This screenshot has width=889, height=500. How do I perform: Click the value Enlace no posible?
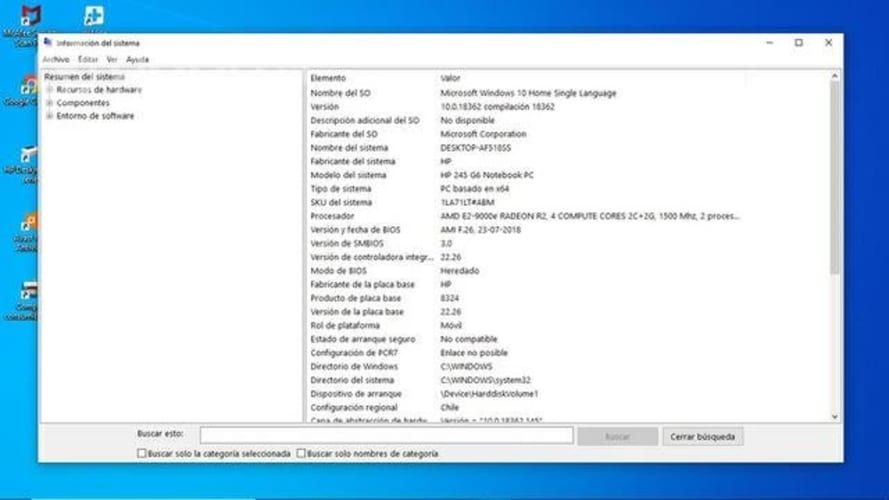click(474, 353)
